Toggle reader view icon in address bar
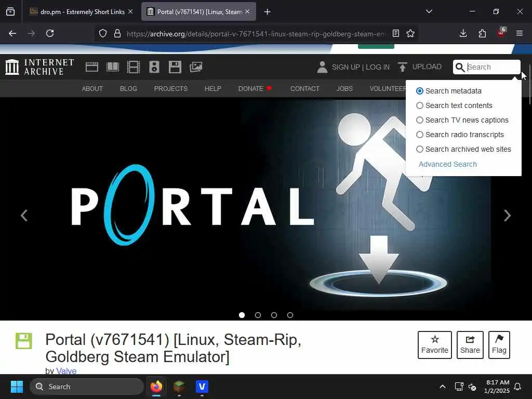This screenshot has height=399, width=532. pyautogui.click(x=395, y=33)
